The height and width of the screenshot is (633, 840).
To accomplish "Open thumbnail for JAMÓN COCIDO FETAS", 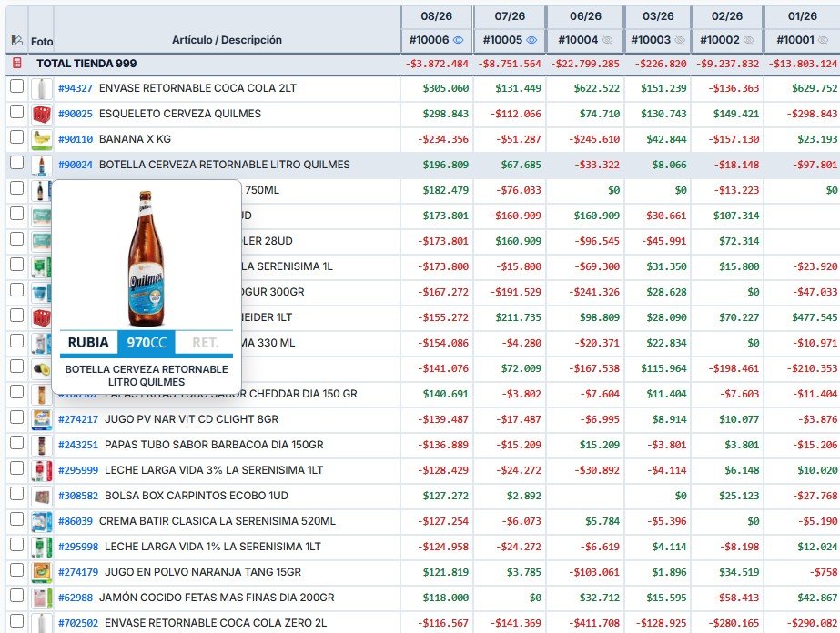I will click(x=41, y=598).
